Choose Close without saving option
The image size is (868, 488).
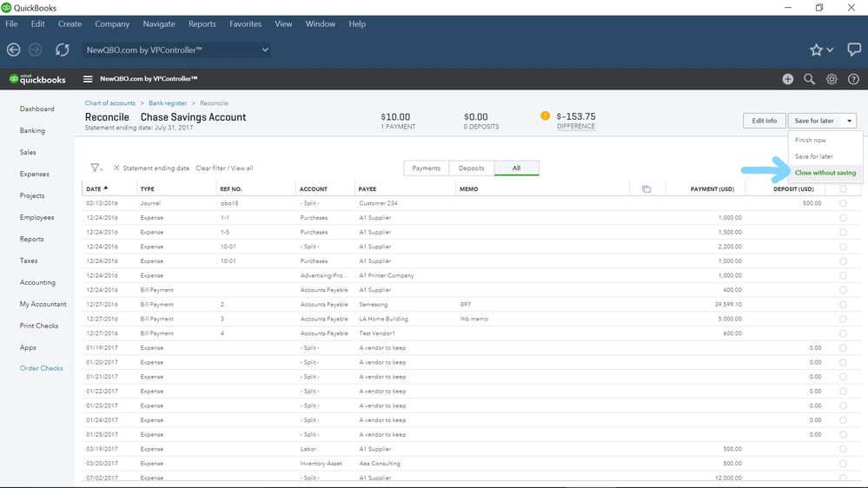(825, 173)
